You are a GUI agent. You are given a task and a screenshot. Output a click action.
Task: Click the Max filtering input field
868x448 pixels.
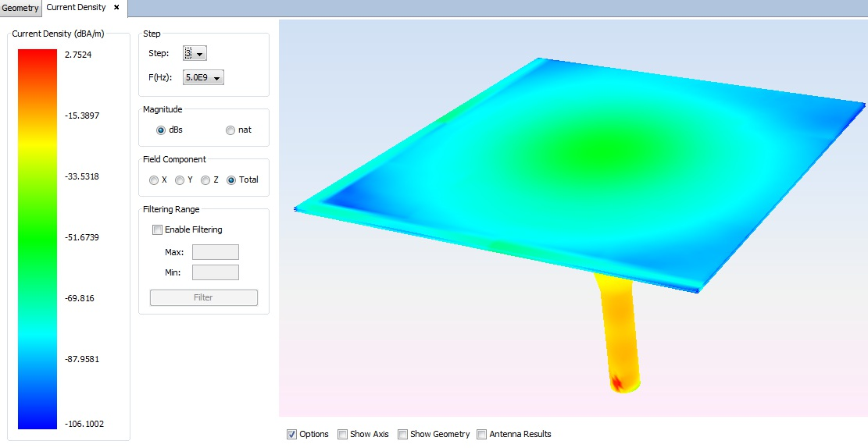215,252
